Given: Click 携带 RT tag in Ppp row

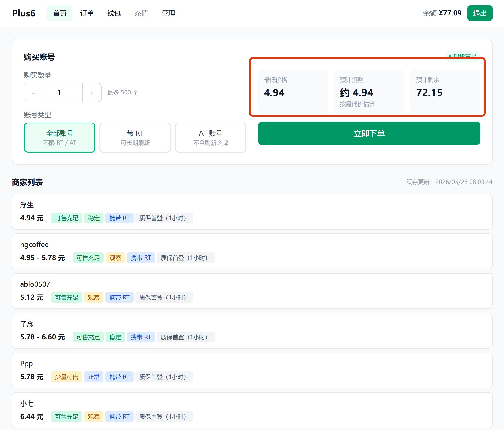Looking at the screenshot, I should point(119,377).
